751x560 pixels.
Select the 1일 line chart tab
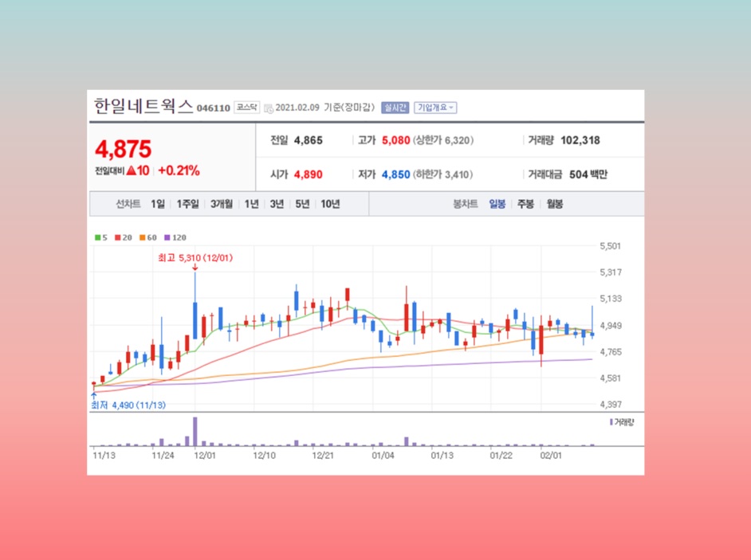(158, 205)
